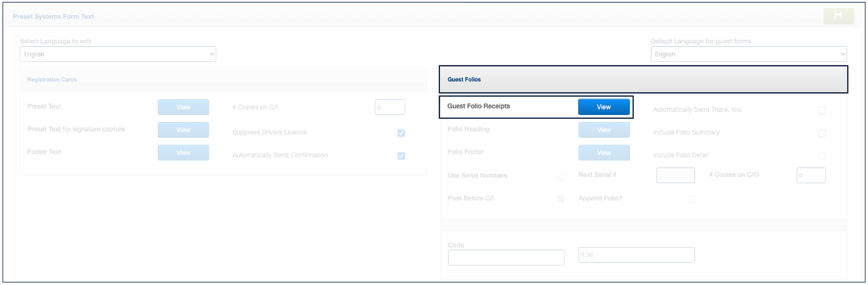
Task: Toggle Suppress Drivers Licence checkbox
Action: pos(401,133)
